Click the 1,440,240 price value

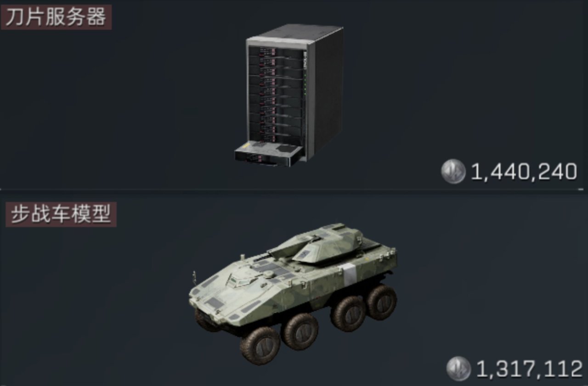pos(524,172)
